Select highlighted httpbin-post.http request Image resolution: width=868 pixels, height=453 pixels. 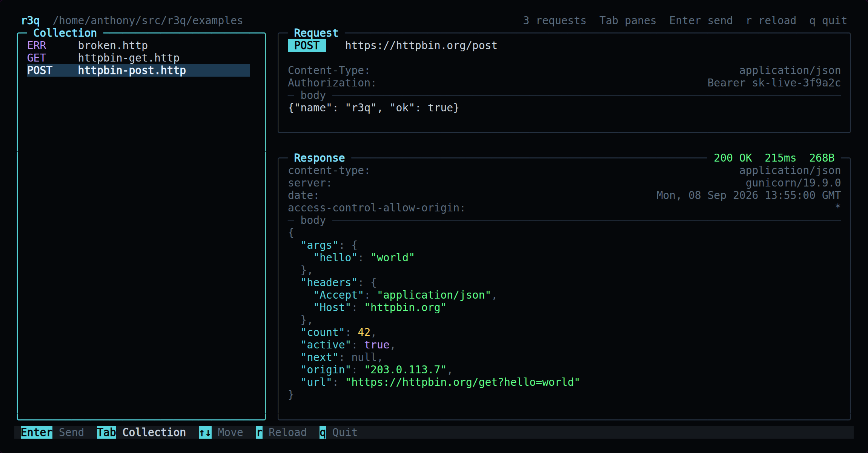tap(138, 70)
